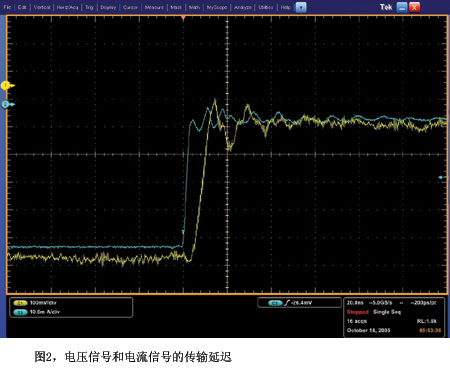The image size is (450, 369).
Task: Click the cyan trigger level arrow at right edge
Action: [442, 177]
